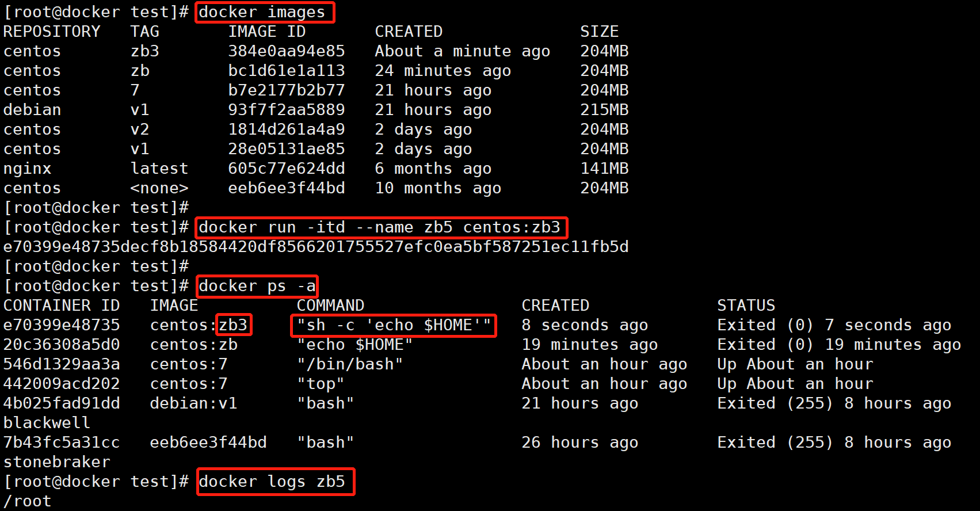Click '8 seconds ago' created value
The width and height of the screenshot is (980, 511).
click(x=585, y=326)
